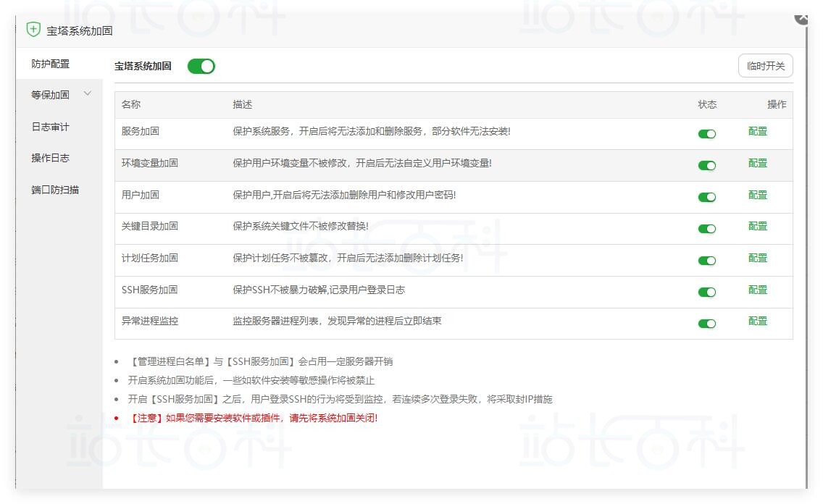This screenshot has width=823, height=504.
Task: Click the green shield icon in title bar
Action: (33, 30)
